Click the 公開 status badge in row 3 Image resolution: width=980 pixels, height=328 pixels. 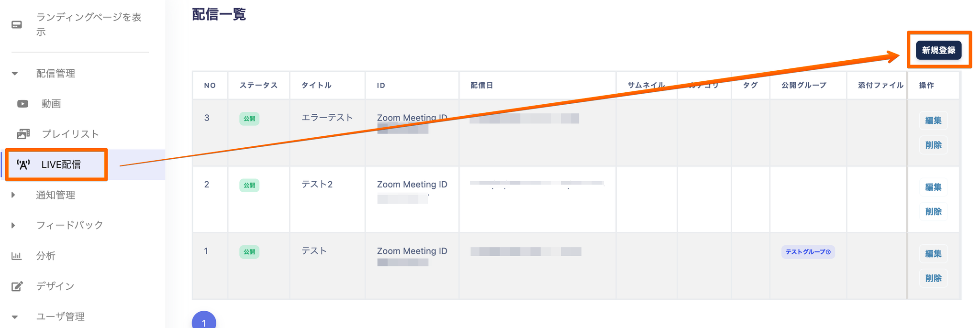pos(249,119)
